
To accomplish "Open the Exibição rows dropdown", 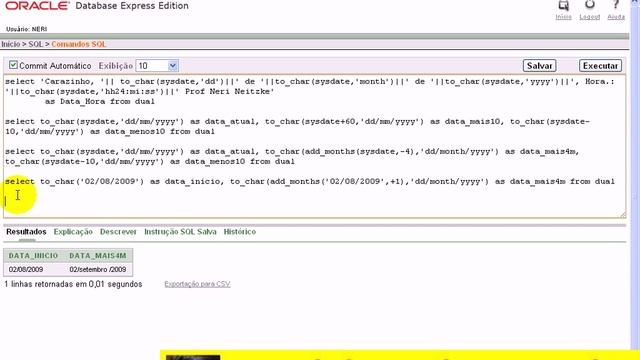I will pos(157,66).
